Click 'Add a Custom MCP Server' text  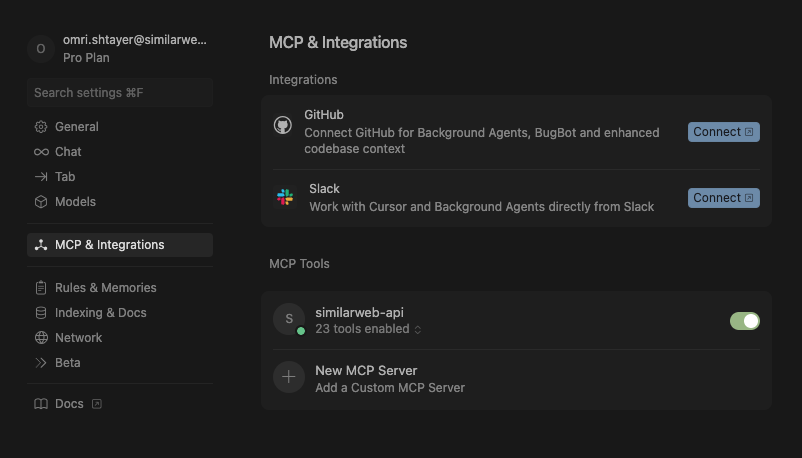(390, 388)
